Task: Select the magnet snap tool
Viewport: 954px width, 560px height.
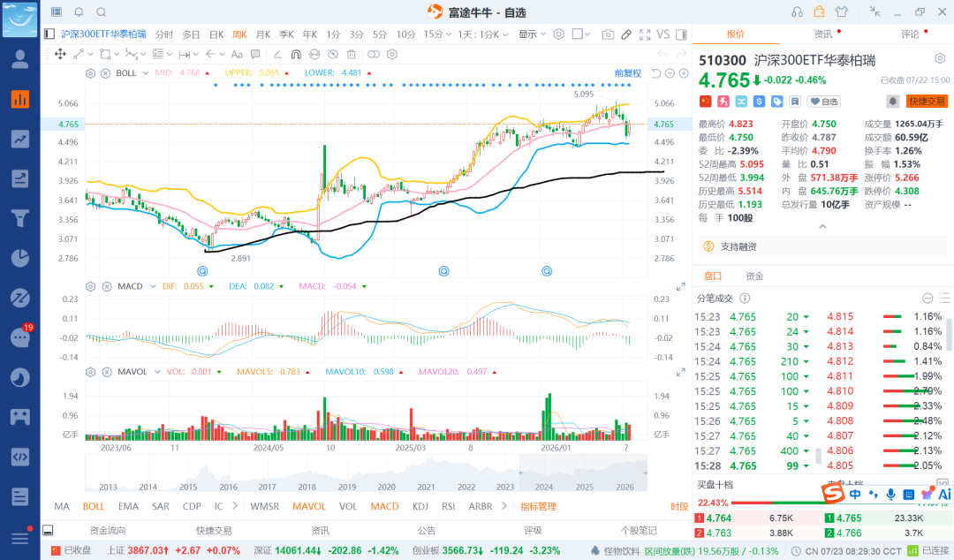Action: point(296,54)
